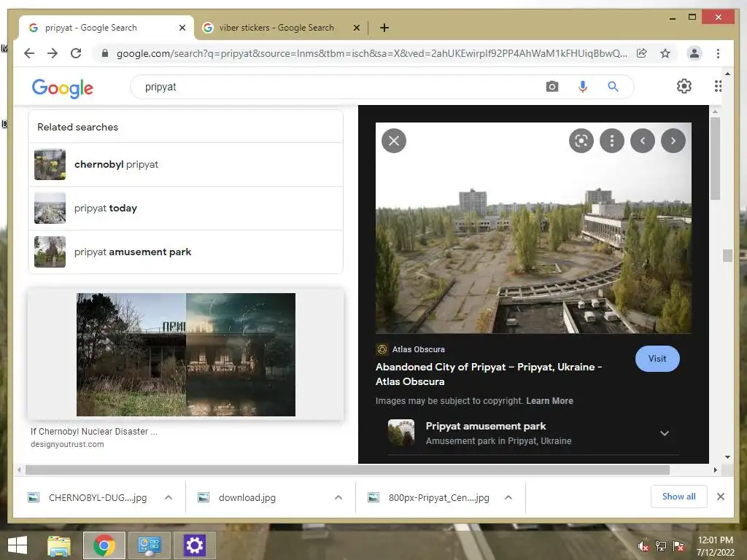Bookmark this page with the star
The image size is (747, 560).
coord(665,53)
